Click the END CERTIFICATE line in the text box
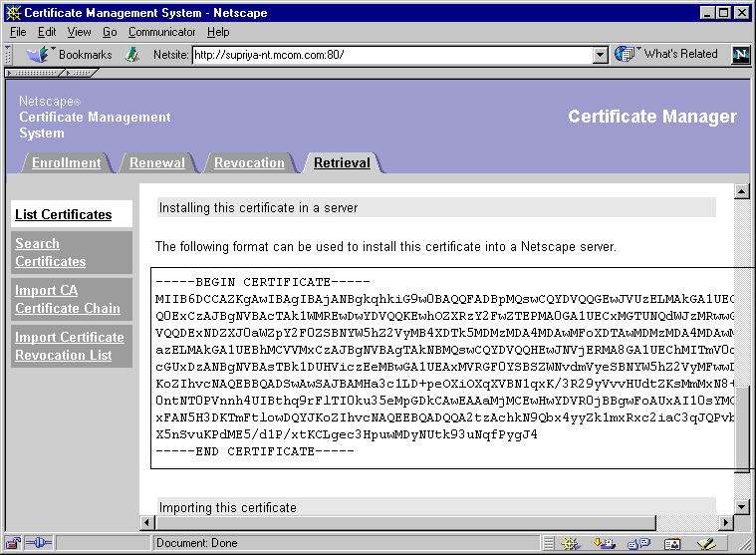 [255, 451]
